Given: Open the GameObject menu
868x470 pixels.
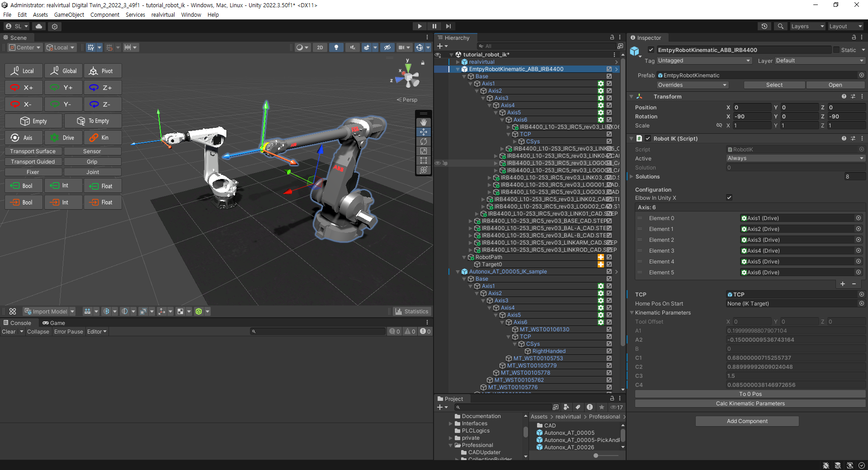Looking at the screenshot, I should [x=69, y=14].
